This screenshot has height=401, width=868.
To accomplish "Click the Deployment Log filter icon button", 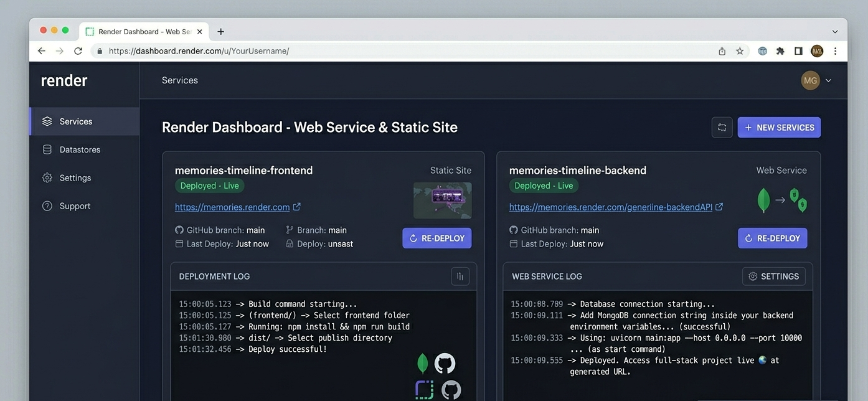I will tap(460, 276).
